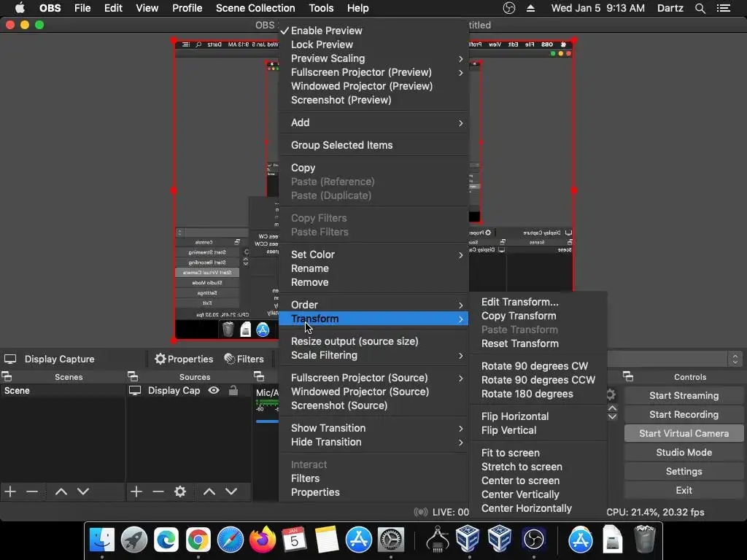Open Trash in the Dock
This screenshot has width=747, height=560.
(645, 539)
